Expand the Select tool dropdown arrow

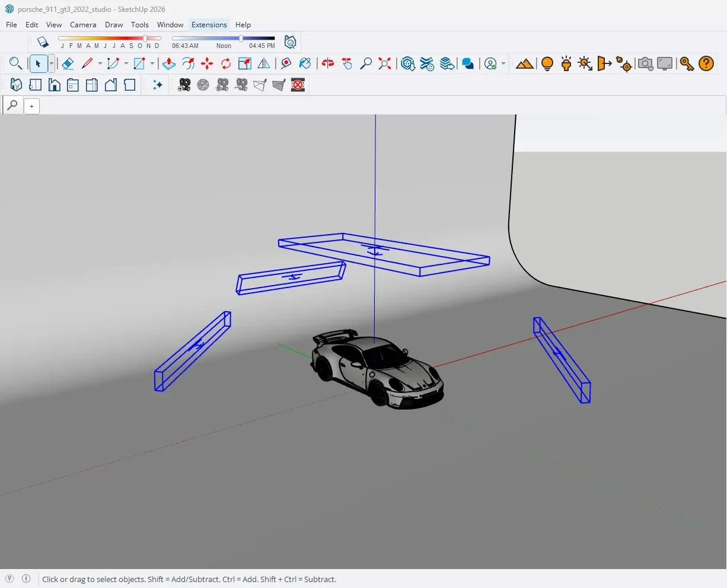[52, 63]
